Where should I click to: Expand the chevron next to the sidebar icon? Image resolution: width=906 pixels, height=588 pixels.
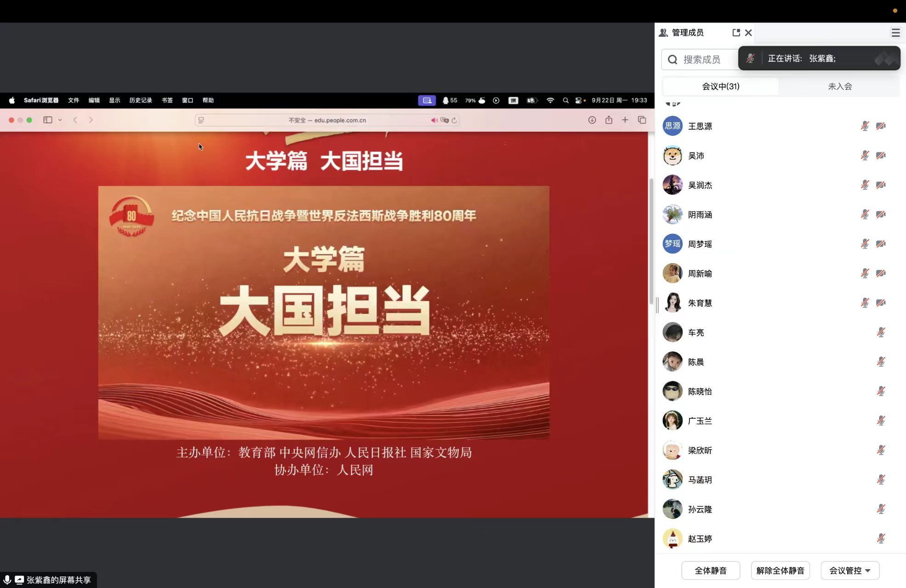[60, 120]
